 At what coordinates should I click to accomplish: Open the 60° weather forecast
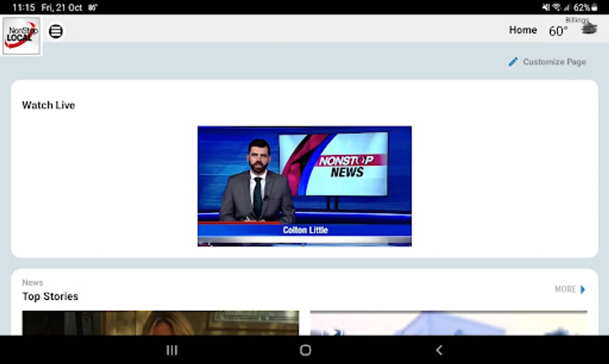(x=558, y=31)
